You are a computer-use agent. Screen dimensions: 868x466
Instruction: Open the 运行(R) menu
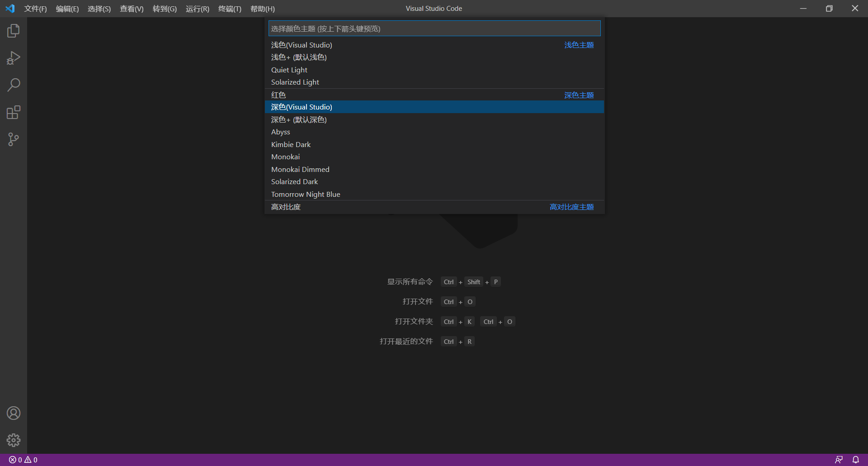click(x=198, y=9)
